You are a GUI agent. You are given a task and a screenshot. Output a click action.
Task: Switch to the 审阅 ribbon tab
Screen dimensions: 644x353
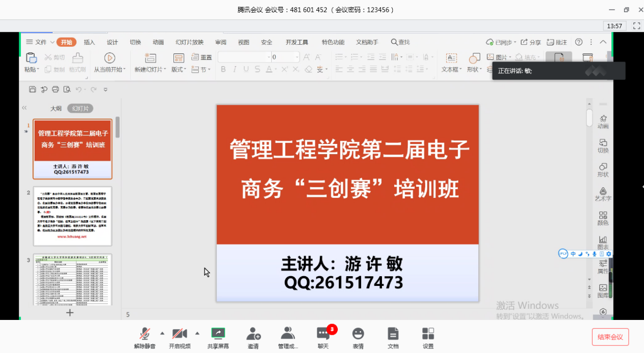pyautogui.click(x=221, y=42)
